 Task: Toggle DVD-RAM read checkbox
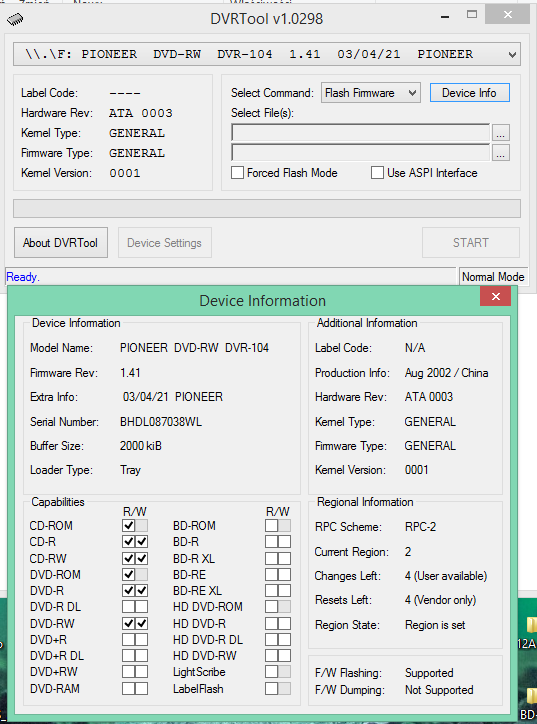point(128,689)
